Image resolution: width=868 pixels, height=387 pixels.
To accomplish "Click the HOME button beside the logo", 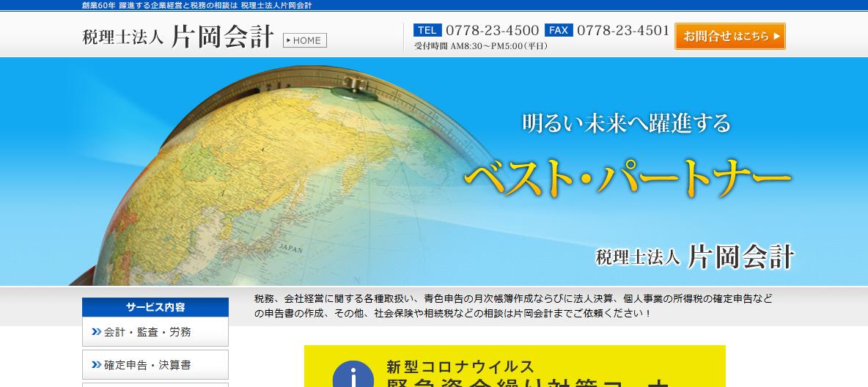I will click(x=305, y=40).
